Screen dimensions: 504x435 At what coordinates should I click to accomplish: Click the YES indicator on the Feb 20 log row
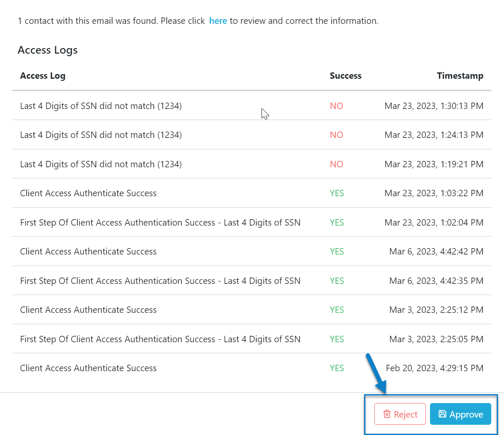[x=336, y=368]
